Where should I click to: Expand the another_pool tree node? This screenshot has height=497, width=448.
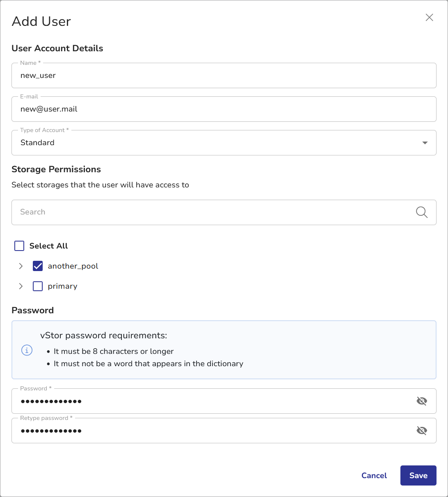[21, 266]
